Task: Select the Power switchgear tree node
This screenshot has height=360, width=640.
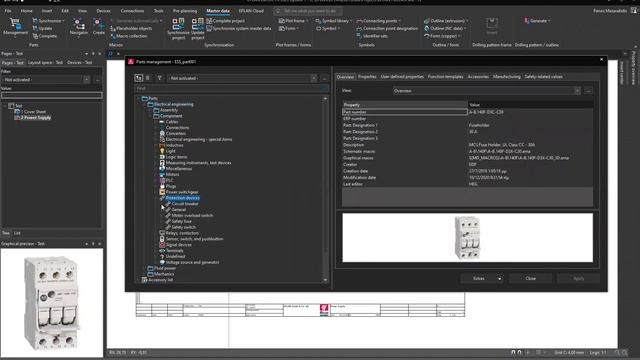Action: coord(182,192)
